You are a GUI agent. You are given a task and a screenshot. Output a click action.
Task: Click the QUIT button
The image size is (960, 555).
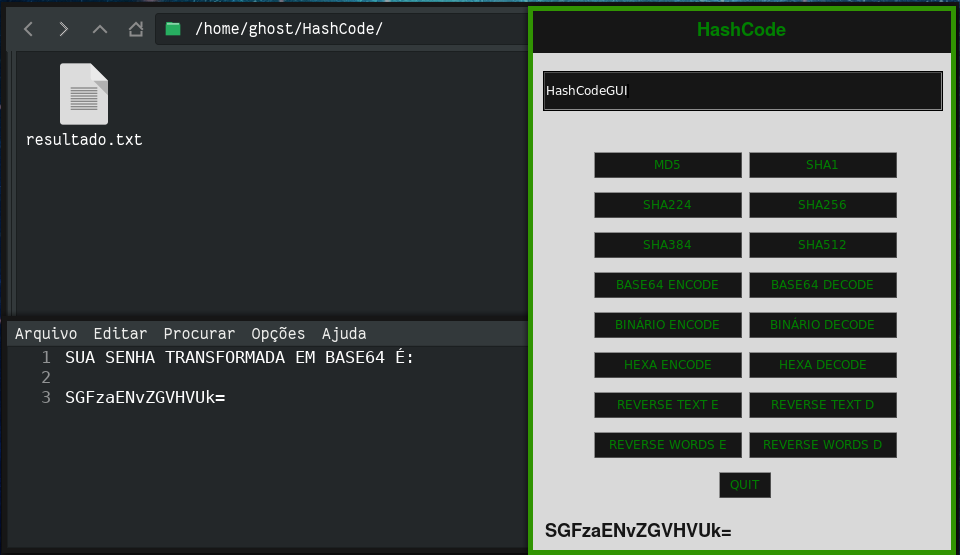click(x=744, y=485)
